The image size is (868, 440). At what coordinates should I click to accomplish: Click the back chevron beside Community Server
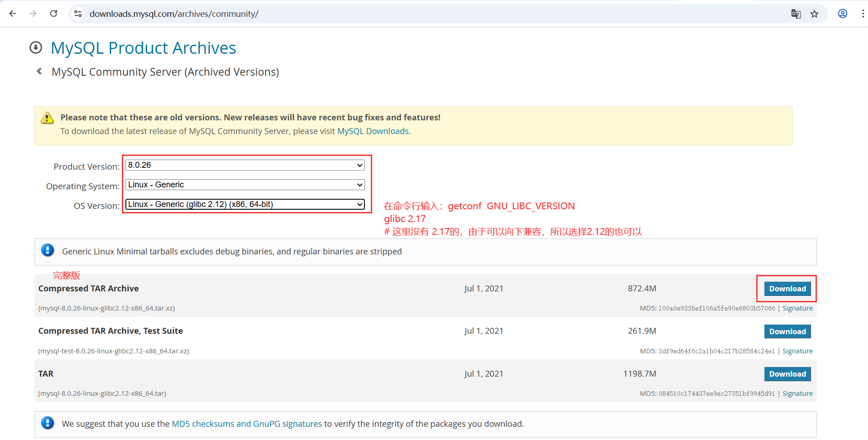pos(39,71)
